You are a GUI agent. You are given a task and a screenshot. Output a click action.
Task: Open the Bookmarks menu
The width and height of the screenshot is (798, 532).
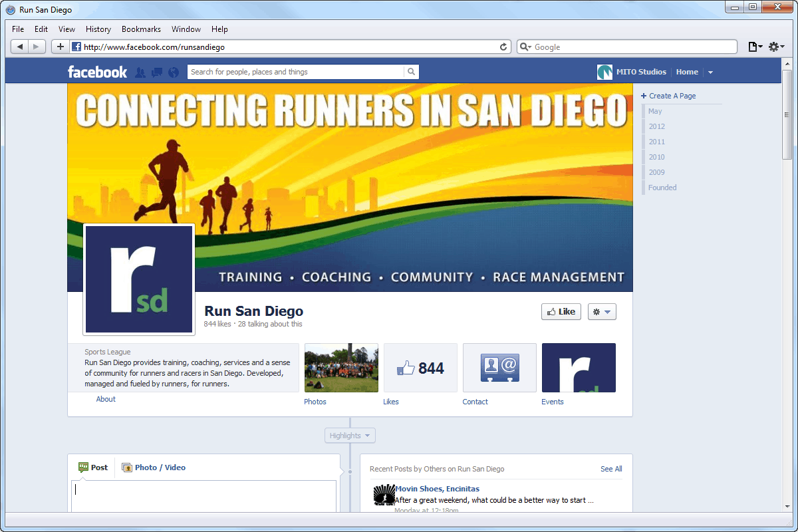[141, 29]
